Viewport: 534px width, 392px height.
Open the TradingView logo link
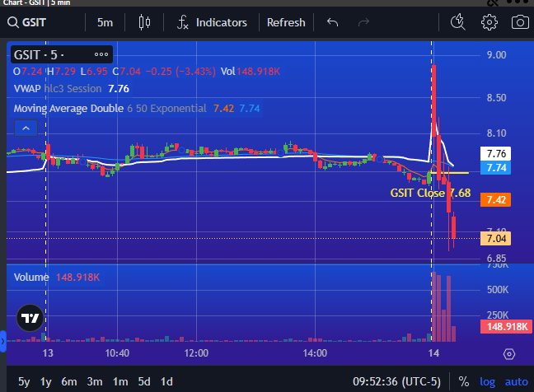30,318
